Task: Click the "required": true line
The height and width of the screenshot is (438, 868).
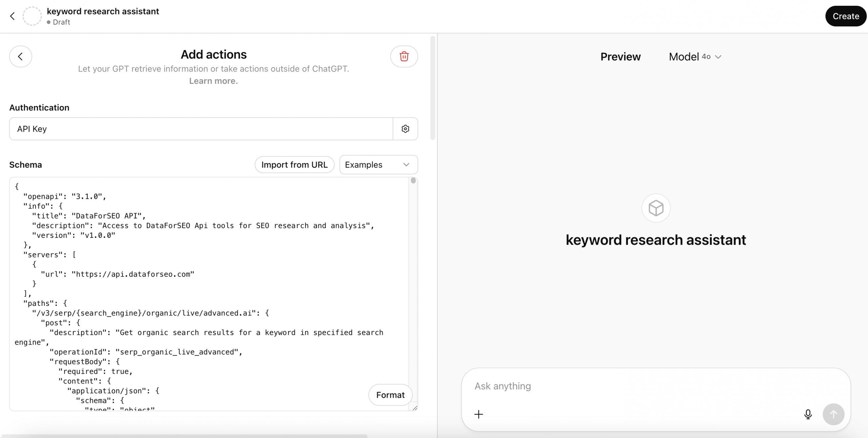Action: pos(95,372)
